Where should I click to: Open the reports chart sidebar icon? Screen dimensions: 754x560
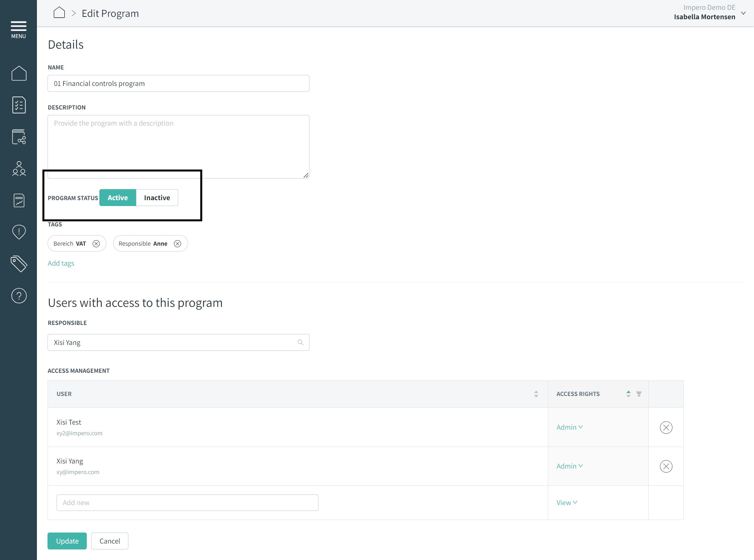point(19,200)
